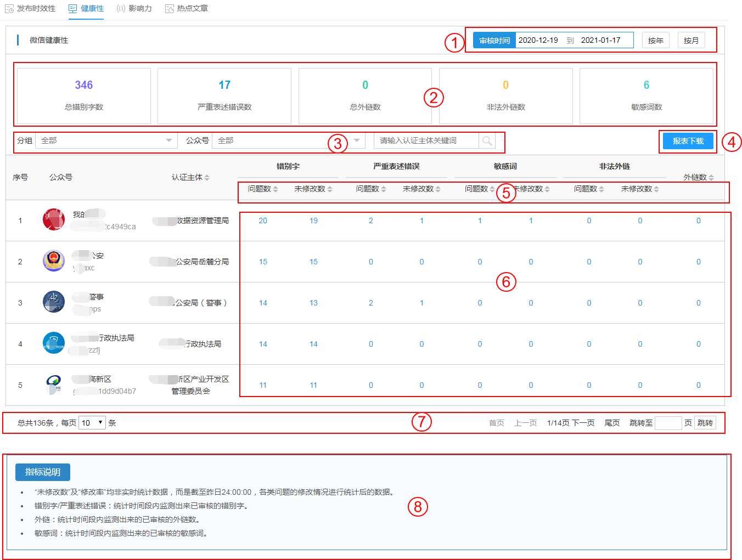Open the 分组 dropdown

106,141
